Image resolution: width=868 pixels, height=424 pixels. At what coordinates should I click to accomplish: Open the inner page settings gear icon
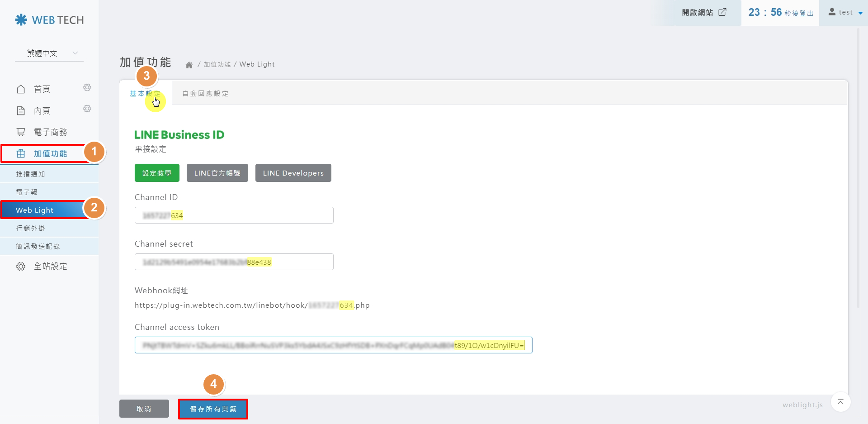coord(87,109)
